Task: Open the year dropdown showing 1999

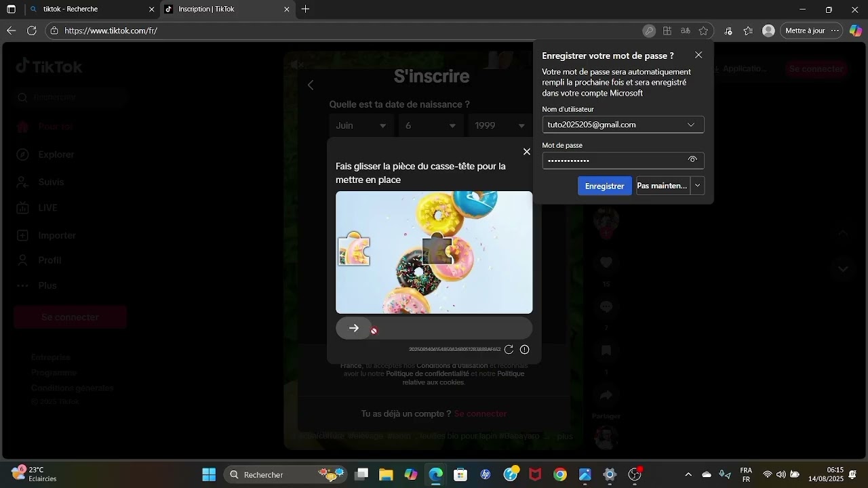Action: tap(500, 125)
